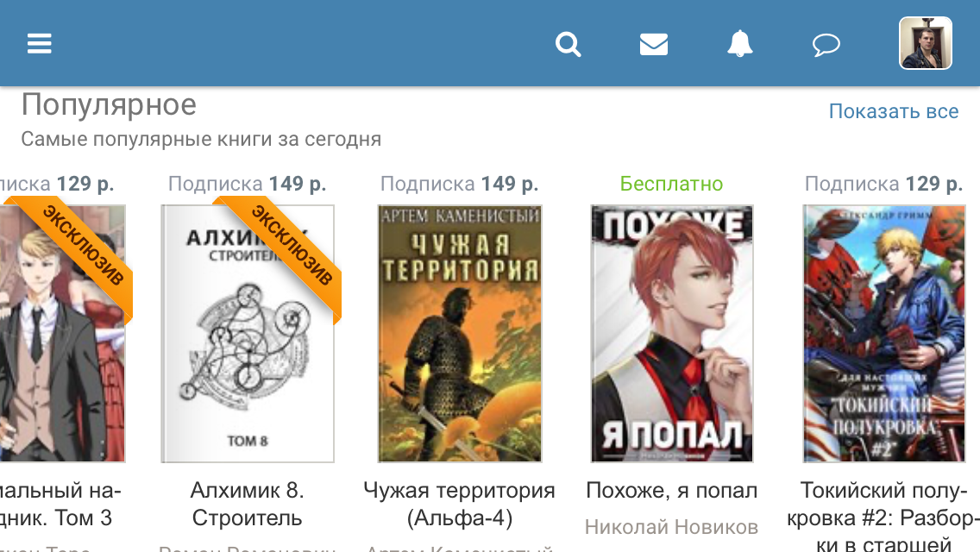Open Alchemist 8 book cover
980x552 pixels.
pyautogui.click(x=248, y=334)
